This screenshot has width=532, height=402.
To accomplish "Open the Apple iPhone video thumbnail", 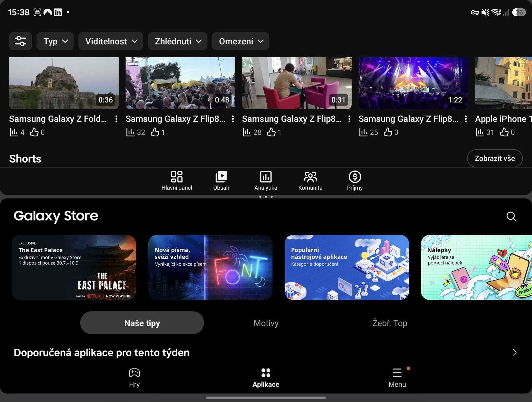I will point(503,83).
